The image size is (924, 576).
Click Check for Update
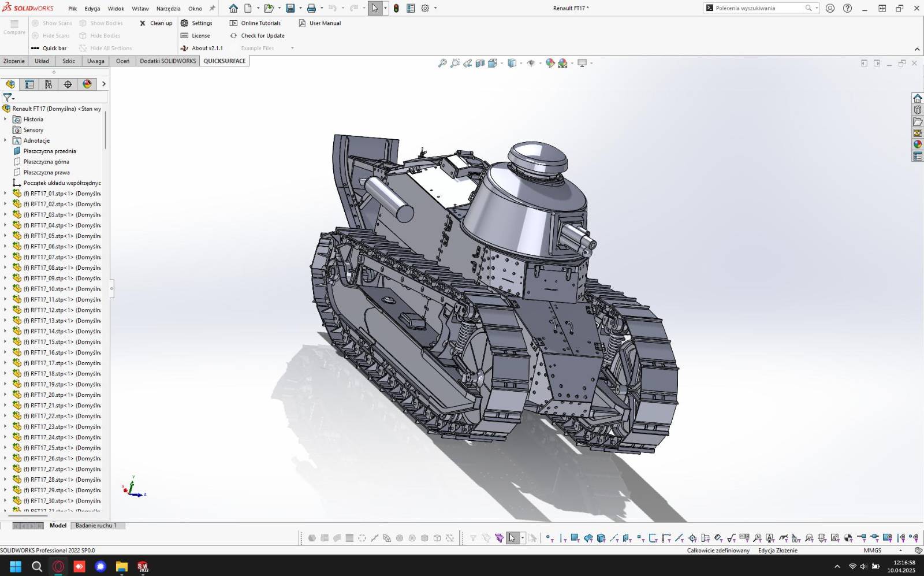(257, 36)
